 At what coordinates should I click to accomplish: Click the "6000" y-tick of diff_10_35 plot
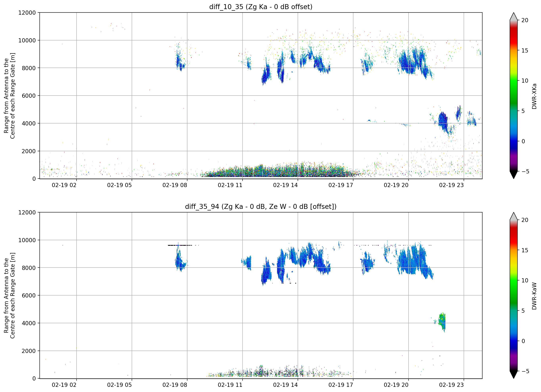[29, 96]
